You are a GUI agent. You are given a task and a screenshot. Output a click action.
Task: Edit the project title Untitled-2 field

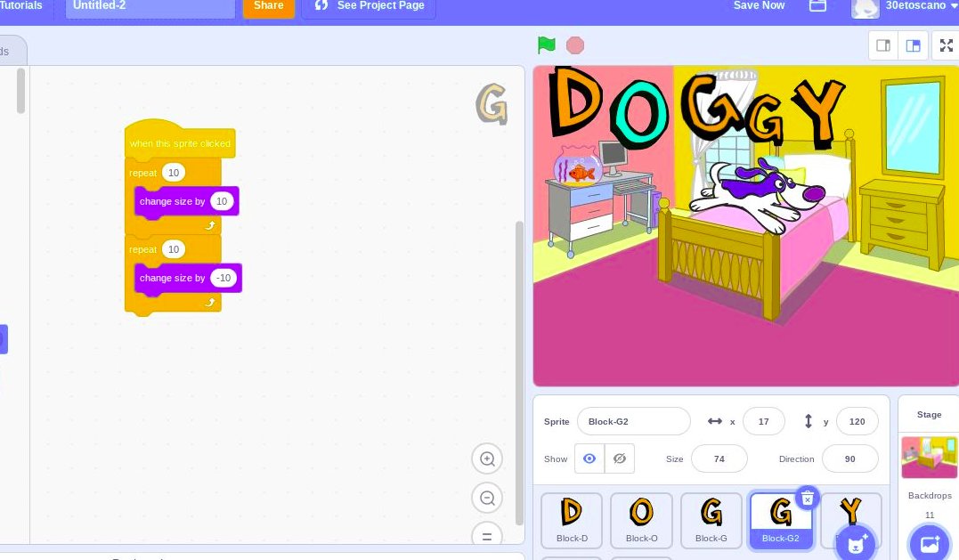150,7
